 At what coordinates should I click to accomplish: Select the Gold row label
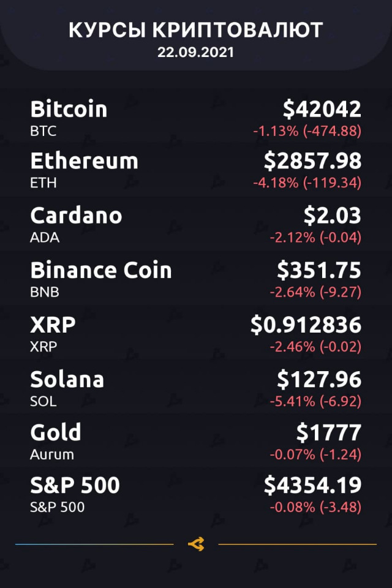pos(56,432)
